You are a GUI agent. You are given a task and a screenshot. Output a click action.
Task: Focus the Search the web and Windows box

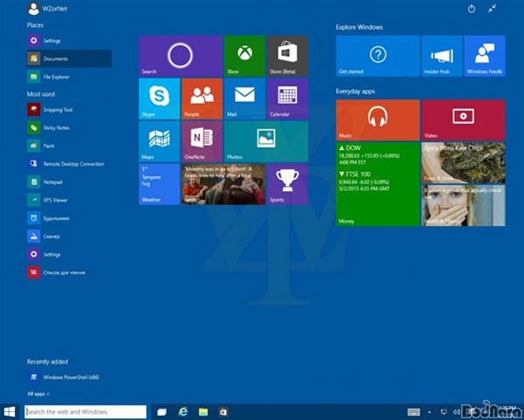pos(86,411)
